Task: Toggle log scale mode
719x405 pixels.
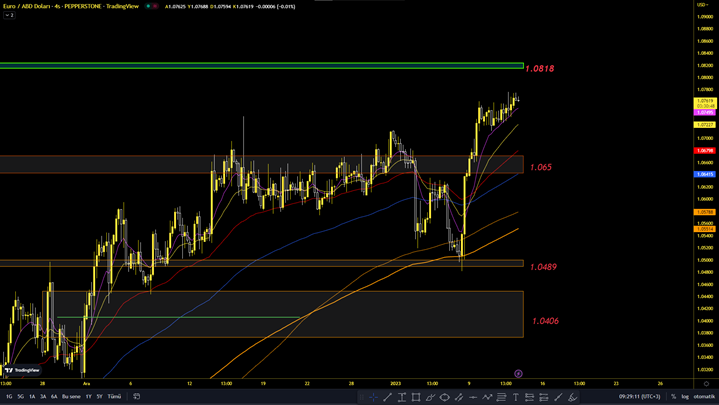Action: coord(685,396)
